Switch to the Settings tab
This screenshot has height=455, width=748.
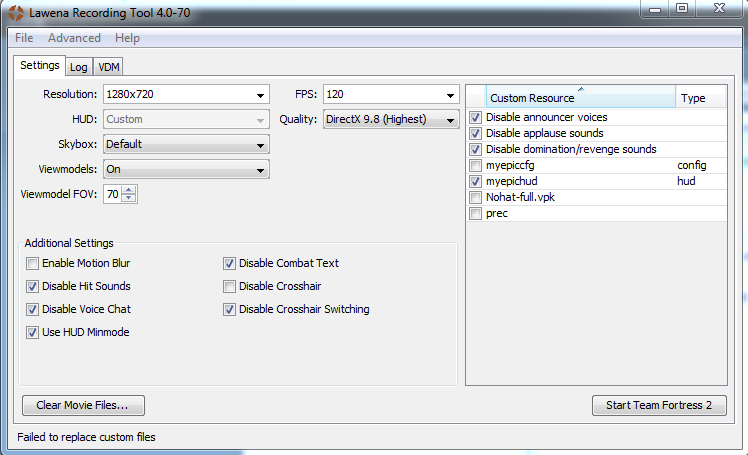tap(40, 65)
